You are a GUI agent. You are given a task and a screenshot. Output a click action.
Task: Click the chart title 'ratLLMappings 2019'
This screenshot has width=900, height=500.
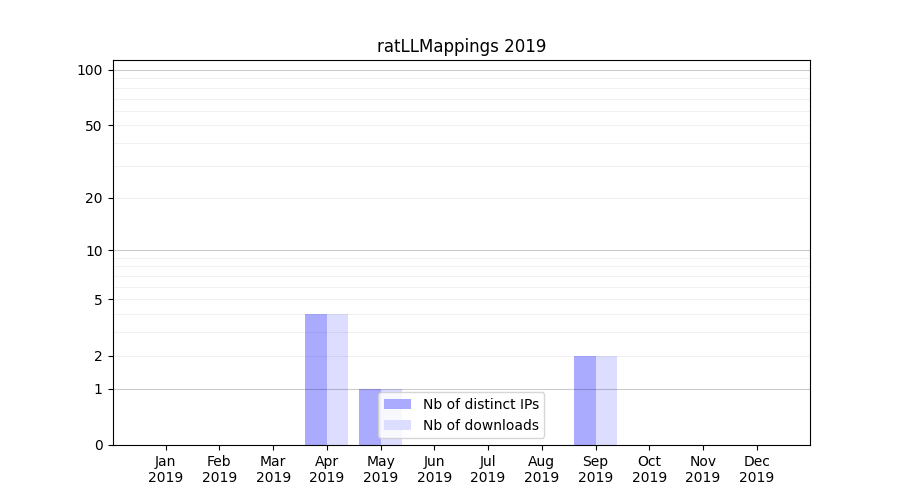tap(461, 46)
